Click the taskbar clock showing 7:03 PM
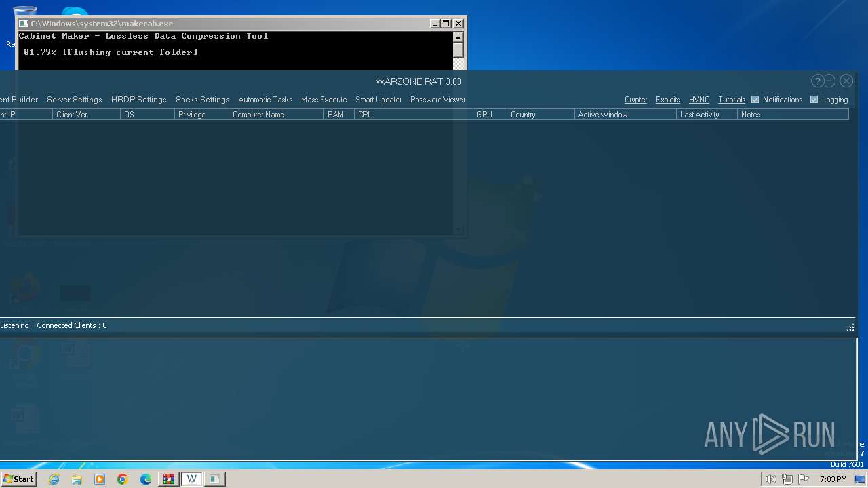Screen dimensions: 868x488 833,479
